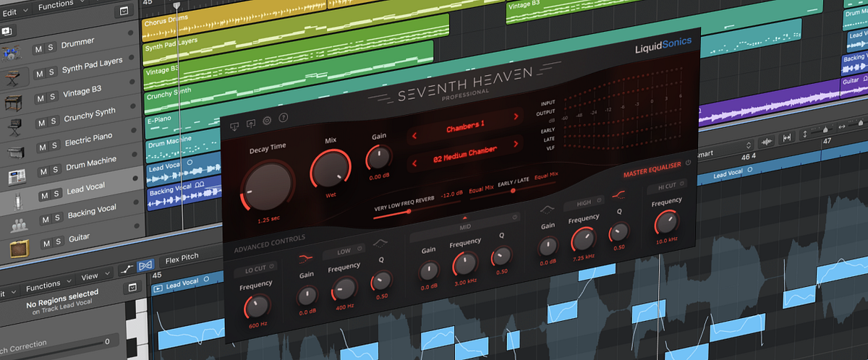Click the horizontal zoom fit icon
Viewport: 868px width, 360px height.
click(786, 136)
